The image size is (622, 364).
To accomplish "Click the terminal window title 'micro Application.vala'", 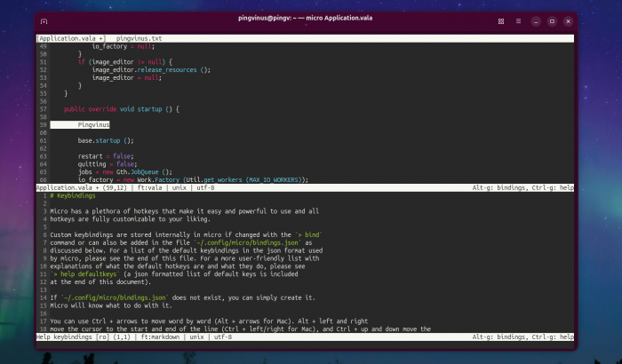I will 339,18.
